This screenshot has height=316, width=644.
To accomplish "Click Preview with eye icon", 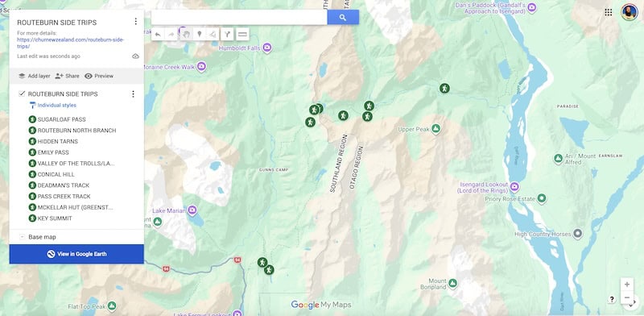I will click(99, 76).
